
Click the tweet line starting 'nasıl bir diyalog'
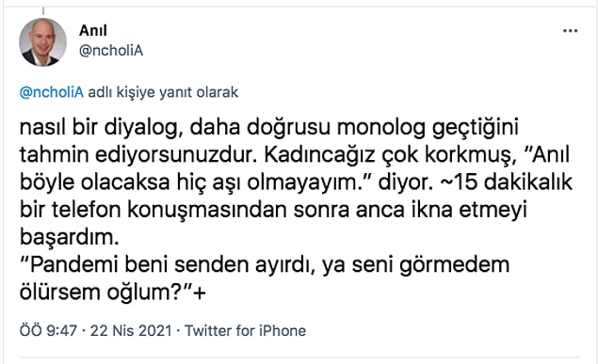(269, 128)
